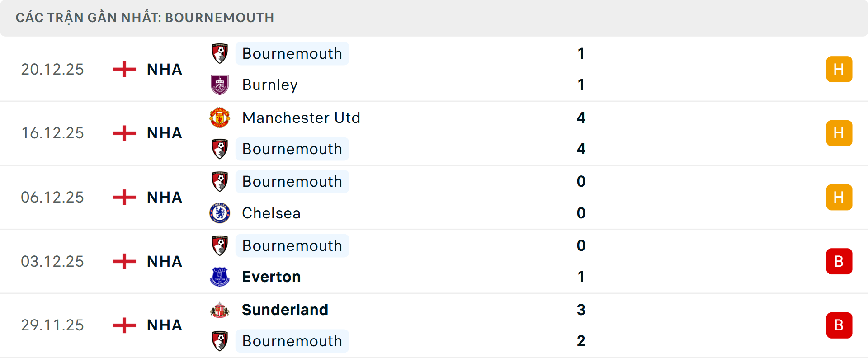Click the Everton club crest icon

(x=220, y=277)
